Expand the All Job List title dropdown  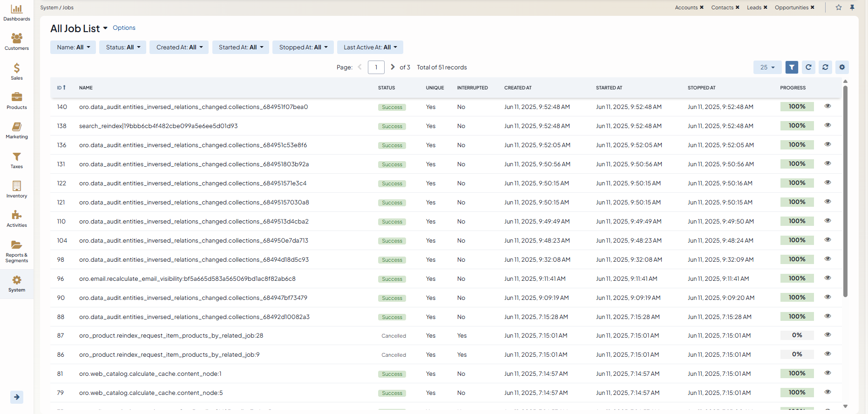(x=105, y=28)
